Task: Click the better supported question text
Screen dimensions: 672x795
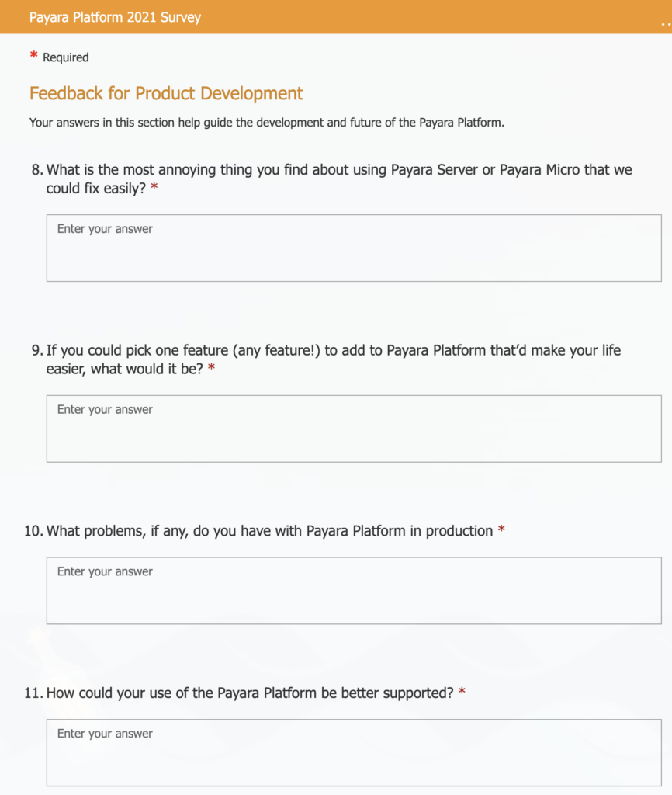Action: coord(250,693)
